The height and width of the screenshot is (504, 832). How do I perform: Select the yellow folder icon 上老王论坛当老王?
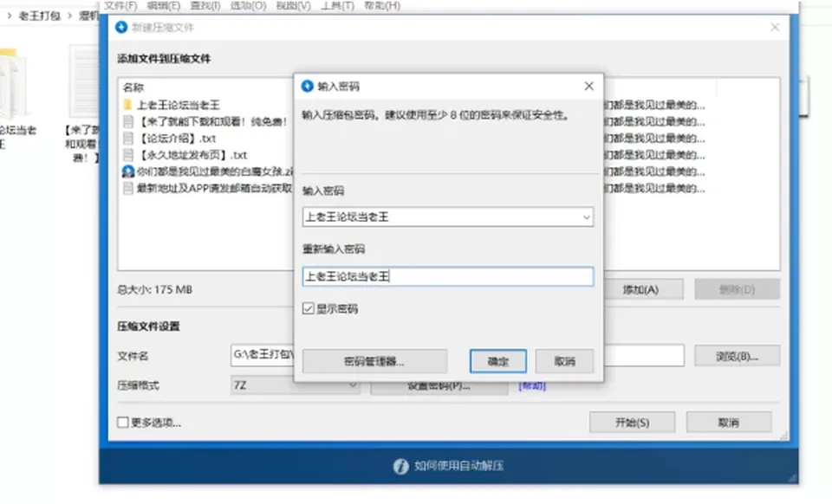pos(128,105)
